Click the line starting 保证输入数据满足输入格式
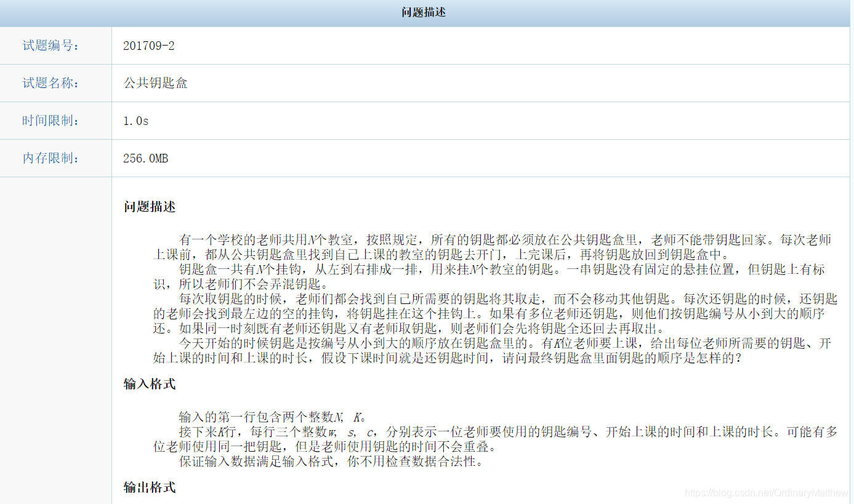Viewport: 854px width, 504px height. pyautogui.click(x=331, y=461)
